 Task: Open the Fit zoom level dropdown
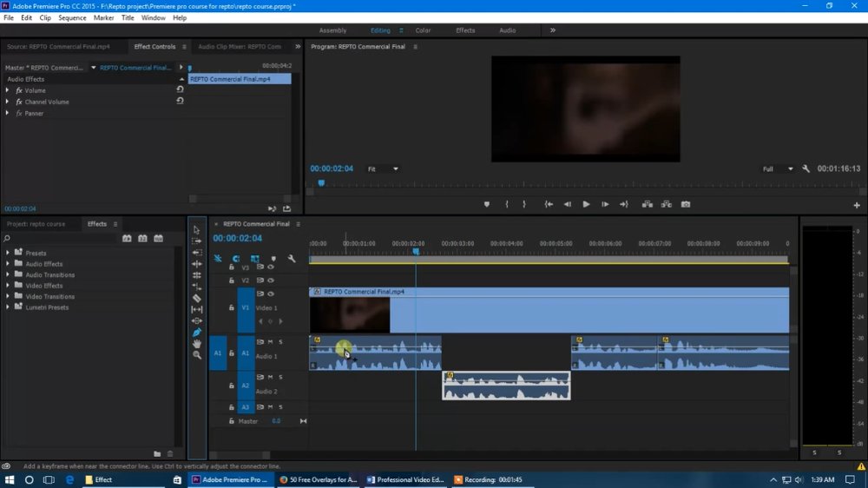(x=383, y=169)
